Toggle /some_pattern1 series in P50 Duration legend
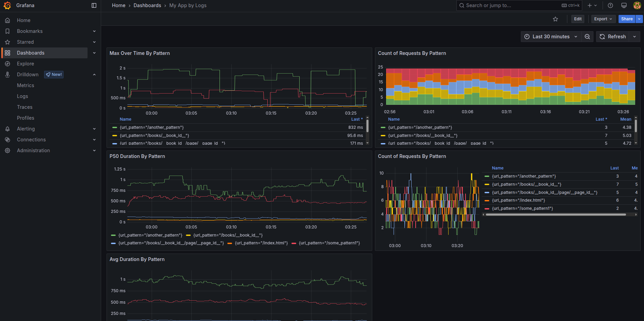 [x=329, y=243]
